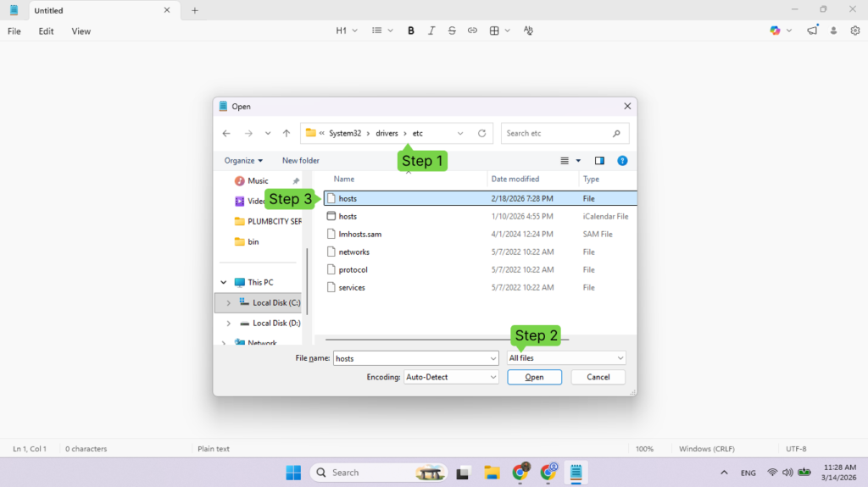Toggle italic formatting in Notepad toolbar
Viewport: 868px width, 487px height.
pos(431,30)
